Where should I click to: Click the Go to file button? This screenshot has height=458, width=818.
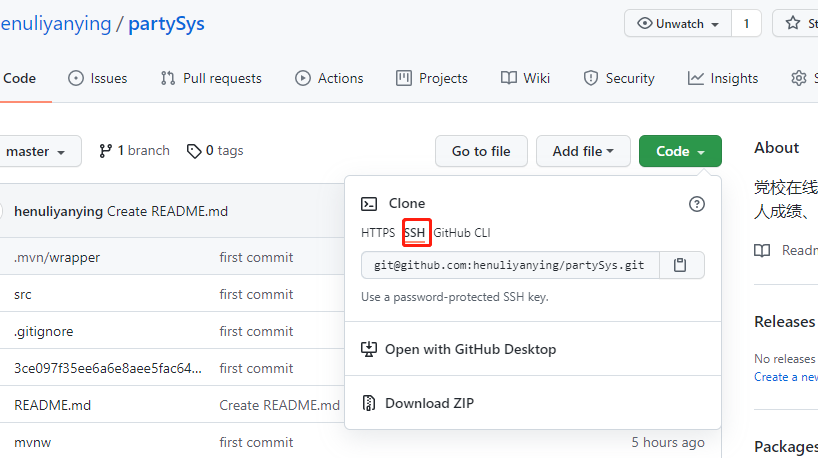click(481, 151)
